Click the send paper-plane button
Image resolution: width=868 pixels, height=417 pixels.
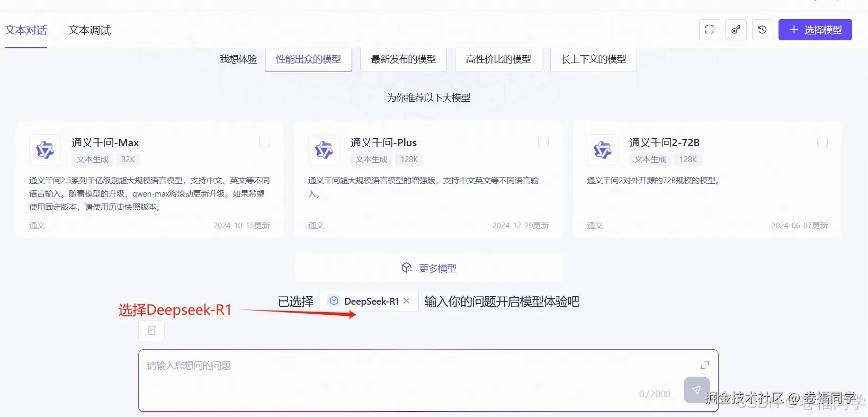point(696,390)
